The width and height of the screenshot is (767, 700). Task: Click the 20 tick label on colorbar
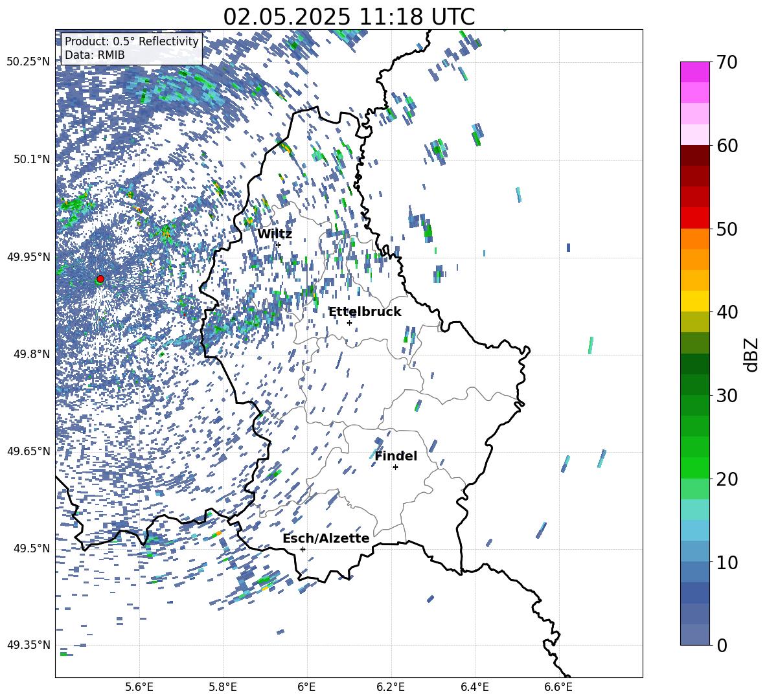click(x=726, y=479)
